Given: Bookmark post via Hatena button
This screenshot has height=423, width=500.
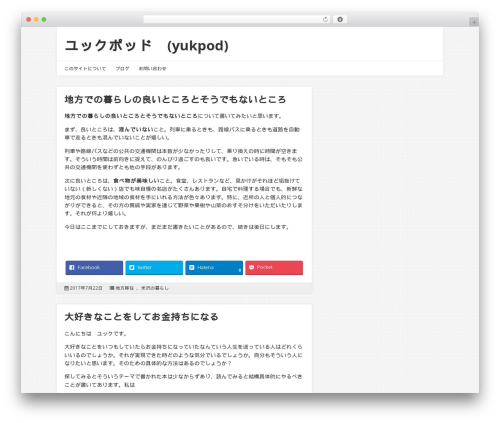Looking at the screenshot, I should point(214,268).
